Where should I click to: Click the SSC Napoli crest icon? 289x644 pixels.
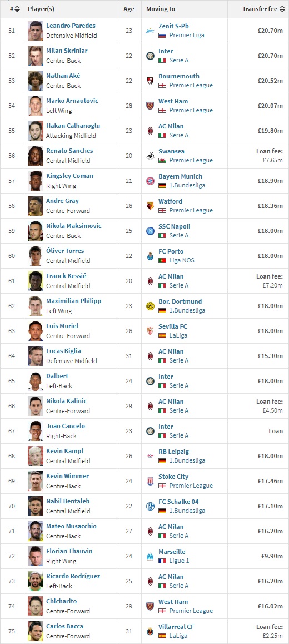click(x=150, y=231)
